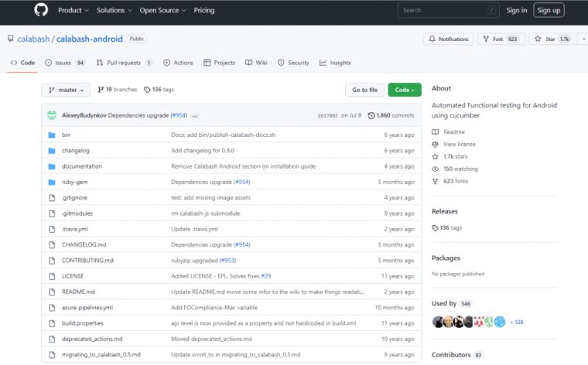Screen dimensions: 588x365
Task: Click the scales icon beside View license
Action: (435, 145)
